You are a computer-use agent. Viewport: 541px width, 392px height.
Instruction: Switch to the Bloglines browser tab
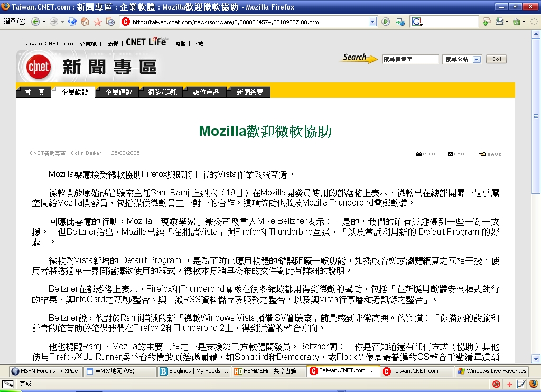pyautogui.click(x=194, y=371)
